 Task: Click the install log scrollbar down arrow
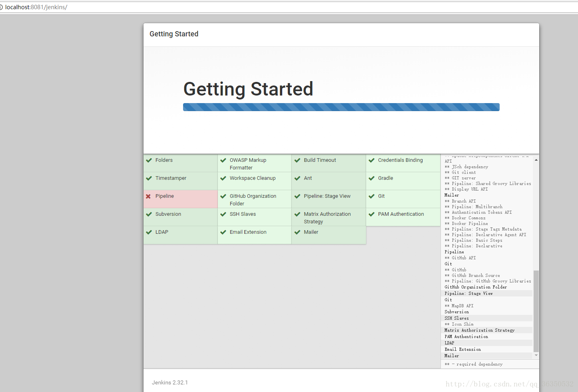536,355
